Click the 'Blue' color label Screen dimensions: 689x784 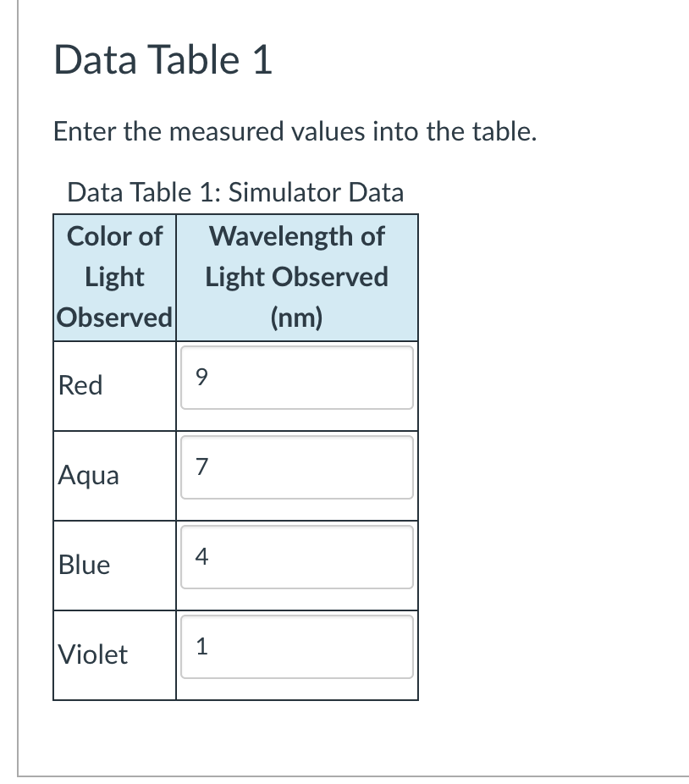[x=84, y=565]
